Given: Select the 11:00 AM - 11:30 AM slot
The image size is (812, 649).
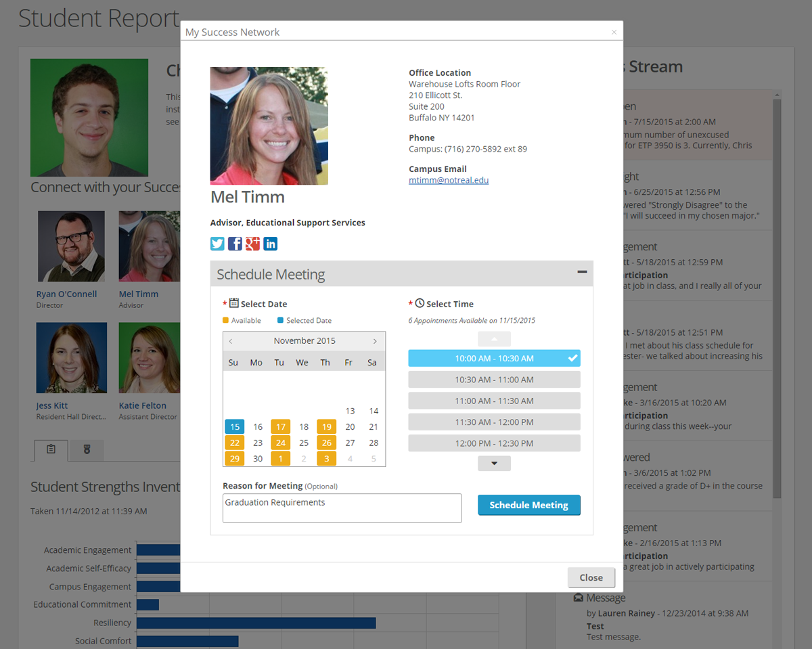Looking at the screenshot, I should [x=494, y=400].
